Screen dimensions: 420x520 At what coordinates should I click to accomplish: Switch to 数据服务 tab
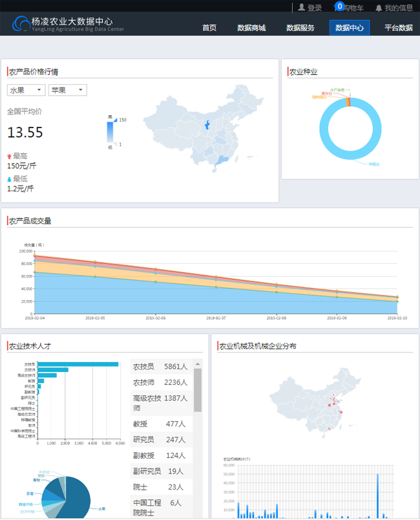pos(300,28)
